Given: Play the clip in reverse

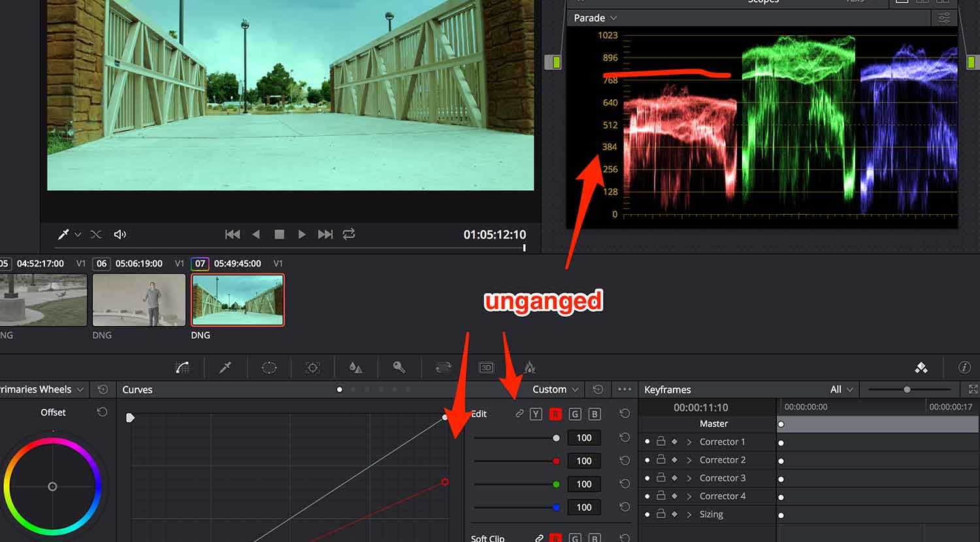Looking at the screenshot, I should point(256,234).
